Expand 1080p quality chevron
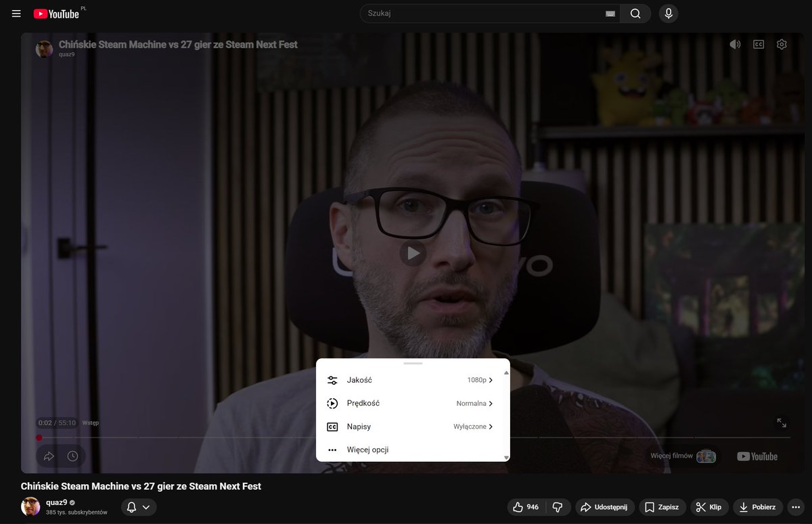 pos(491,380)
